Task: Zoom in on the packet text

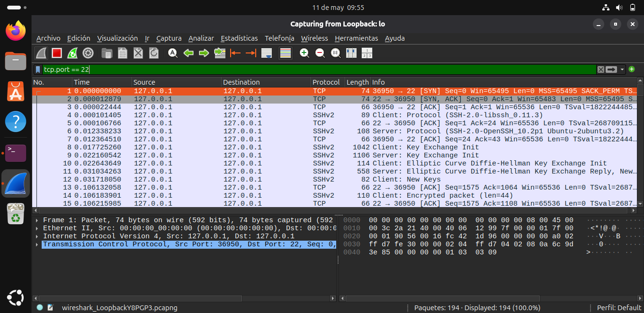Action: 304,53
